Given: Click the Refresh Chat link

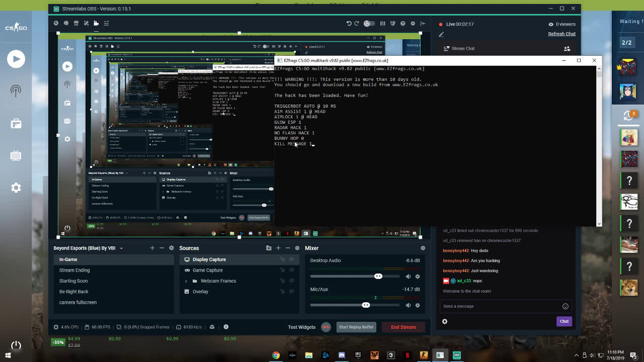Looking at the screenshot, I should pyautogui.click(x=561, y=34).
